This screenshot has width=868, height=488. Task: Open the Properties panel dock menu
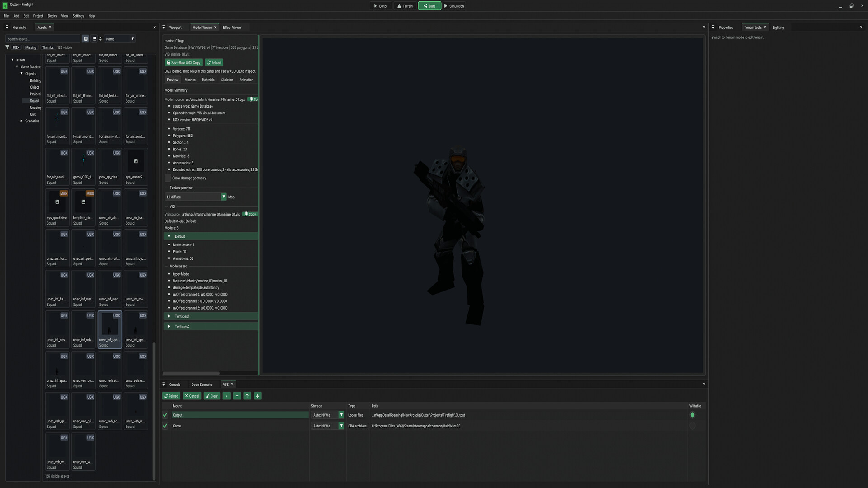point(713,28)
